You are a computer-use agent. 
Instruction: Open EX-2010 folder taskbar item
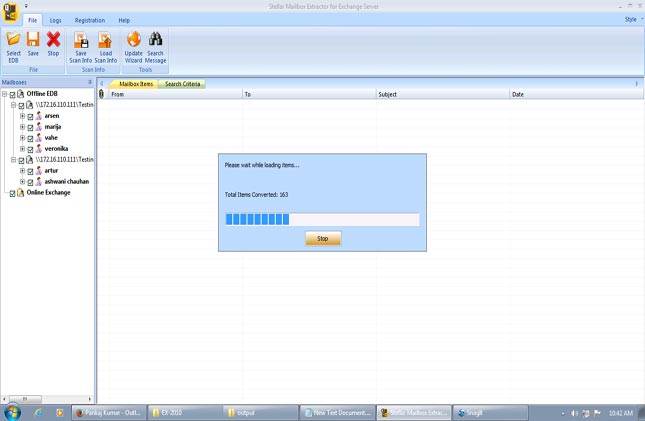(x=185, y=412)
